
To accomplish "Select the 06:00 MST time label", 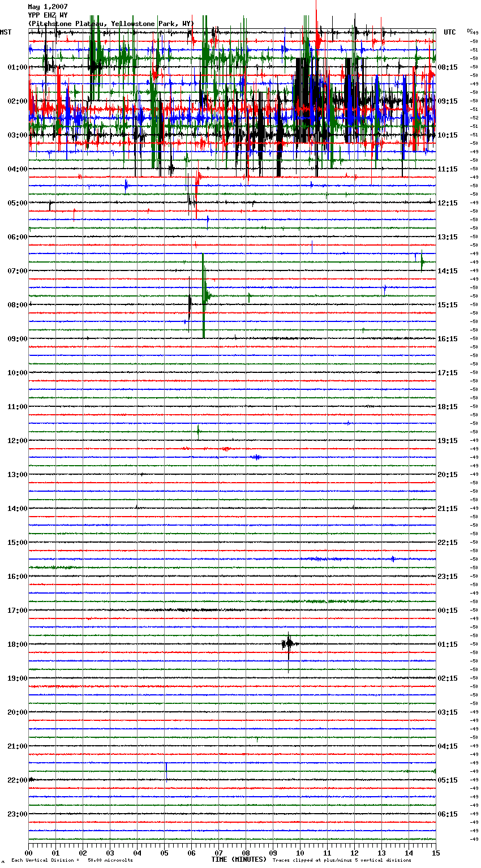I will [18, 237].
